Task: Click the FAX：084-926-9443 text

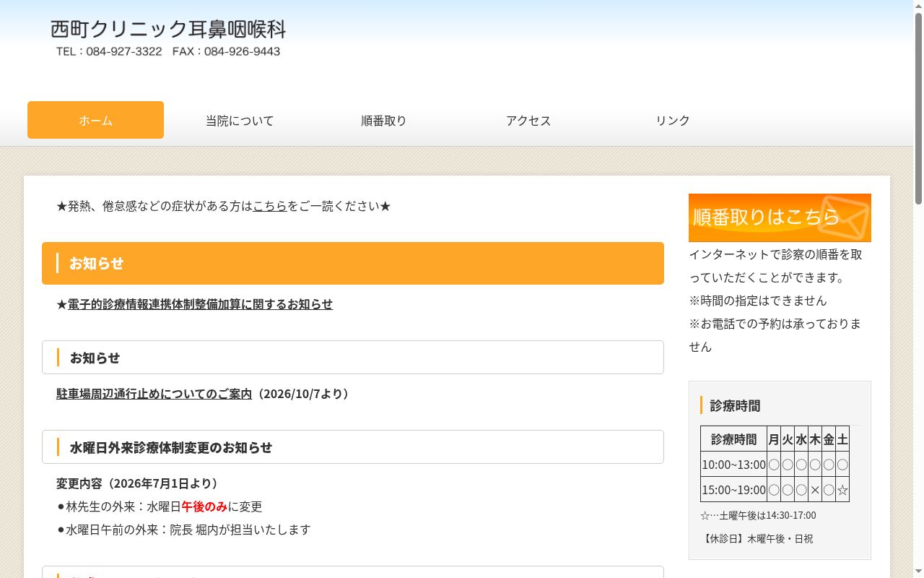Action: 227,52
